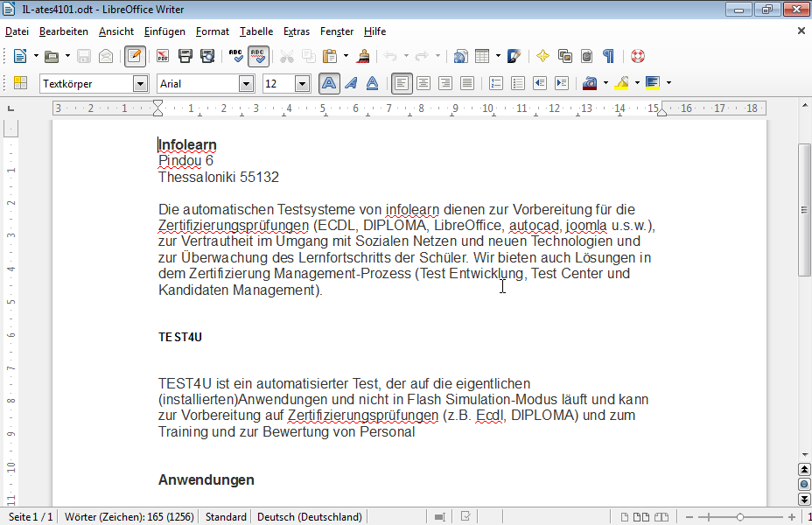Paste from clipboard icon
This screenshot has width=812, height=525.
tap(330, 56)
